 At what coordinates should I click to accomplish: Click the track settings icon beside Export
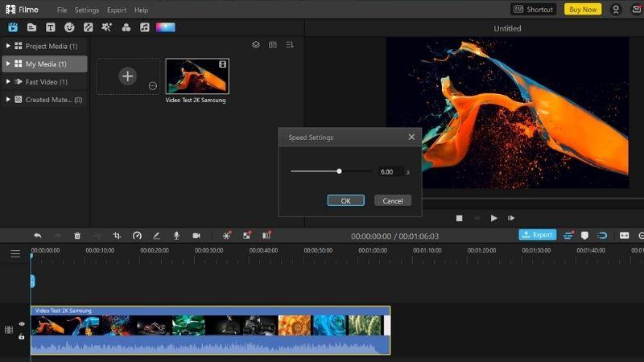(568, 235)
